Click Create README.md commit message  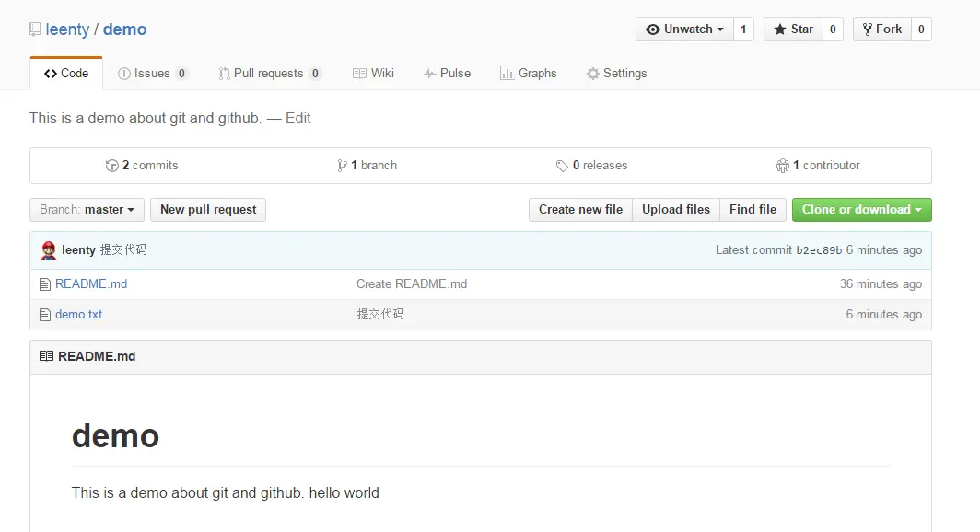point(412,284)
